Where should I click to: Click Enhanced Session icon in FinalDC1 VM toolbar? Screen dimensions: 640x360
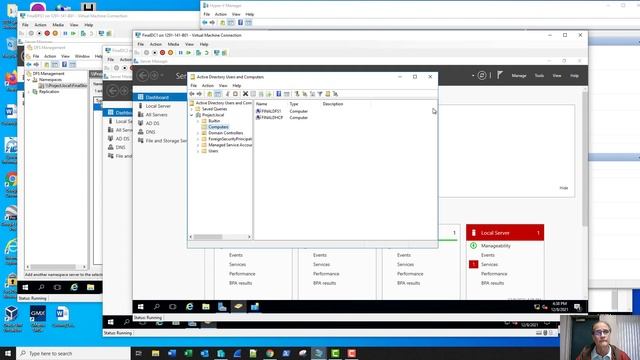(216, 53)
